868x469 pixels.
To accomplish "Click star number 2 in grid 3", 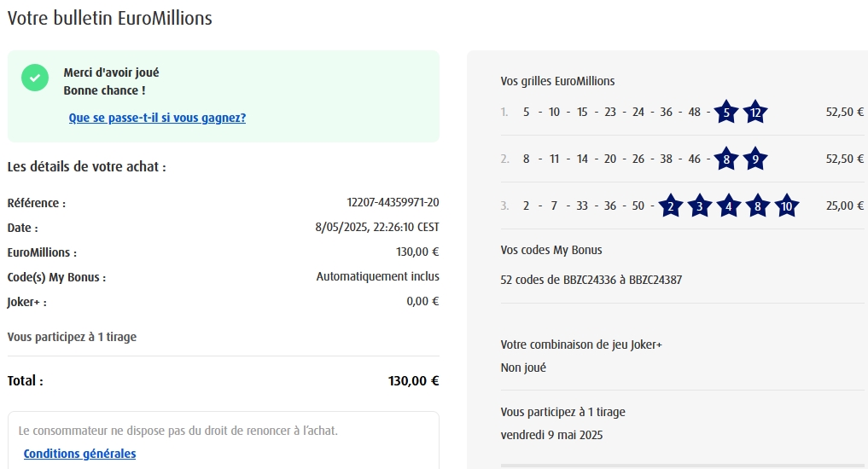I will point(671,206).
